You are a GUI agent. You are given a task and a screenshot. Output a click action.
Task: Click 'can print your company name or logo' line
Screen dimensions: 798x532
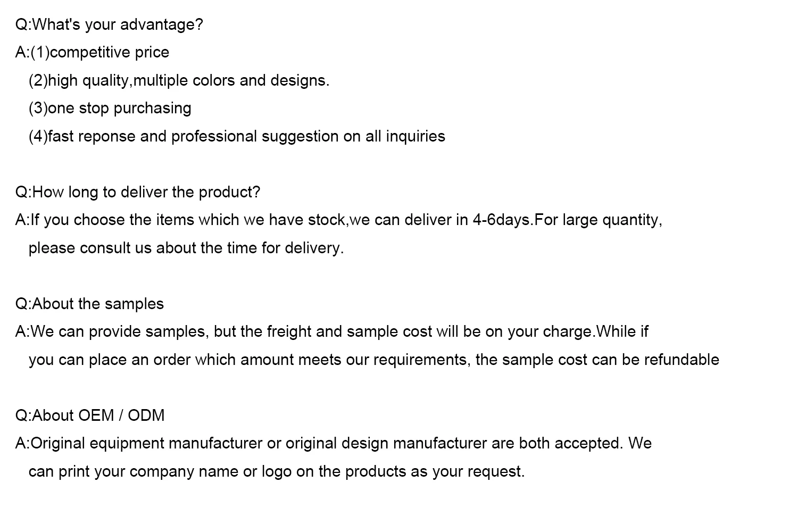pos(277,472)
